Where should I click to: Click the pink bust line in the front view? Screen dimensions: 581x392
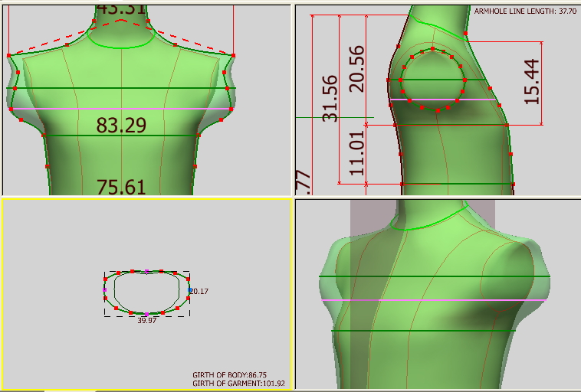121,109
